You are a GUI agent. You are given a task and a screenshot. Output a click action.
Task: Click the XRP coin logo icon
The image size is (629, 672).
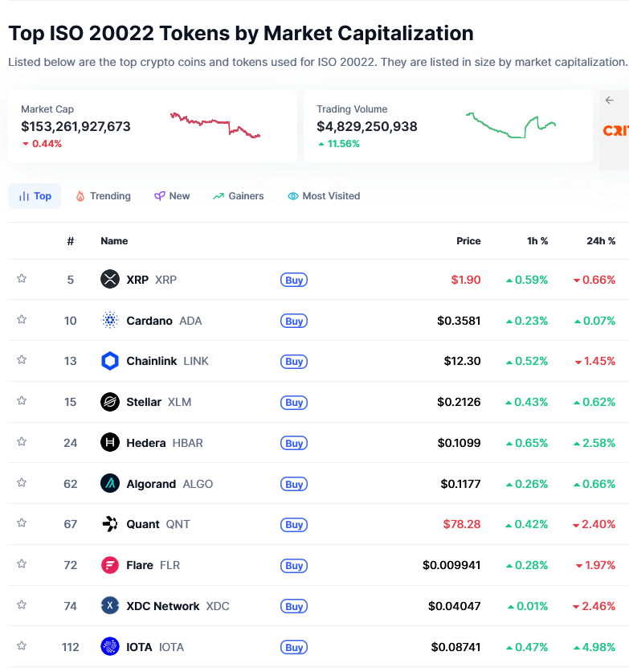110,280
